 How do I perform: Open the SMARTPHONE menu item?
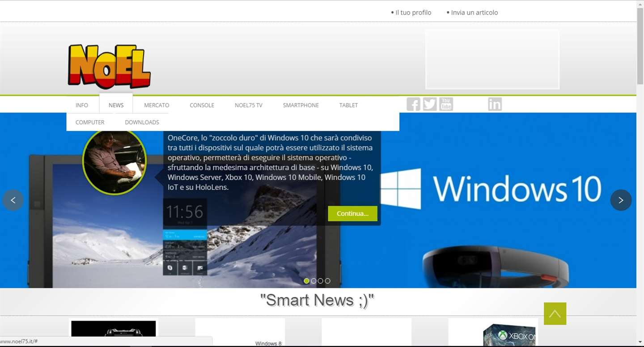301,105
